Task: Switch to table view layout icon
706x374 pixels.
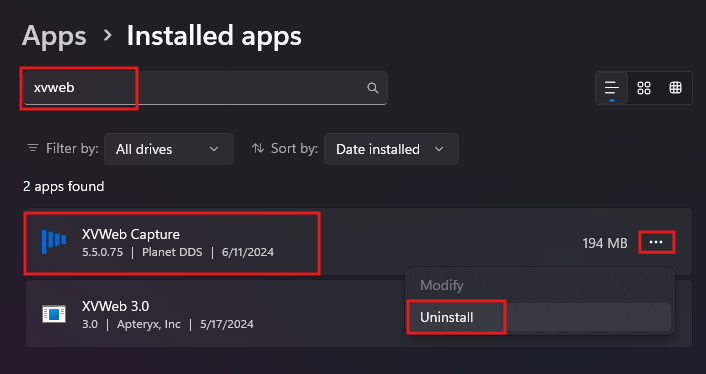Action: coord(675,88)
